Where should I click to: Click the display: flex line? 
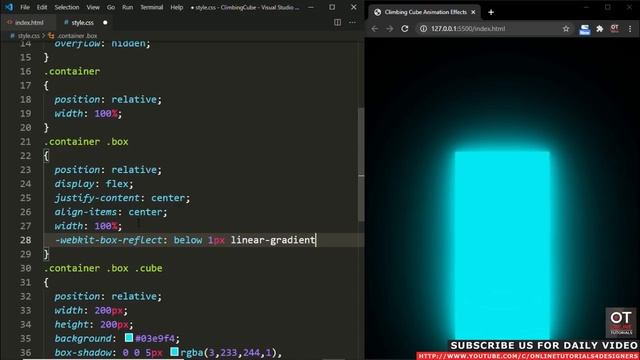[94, 184]
